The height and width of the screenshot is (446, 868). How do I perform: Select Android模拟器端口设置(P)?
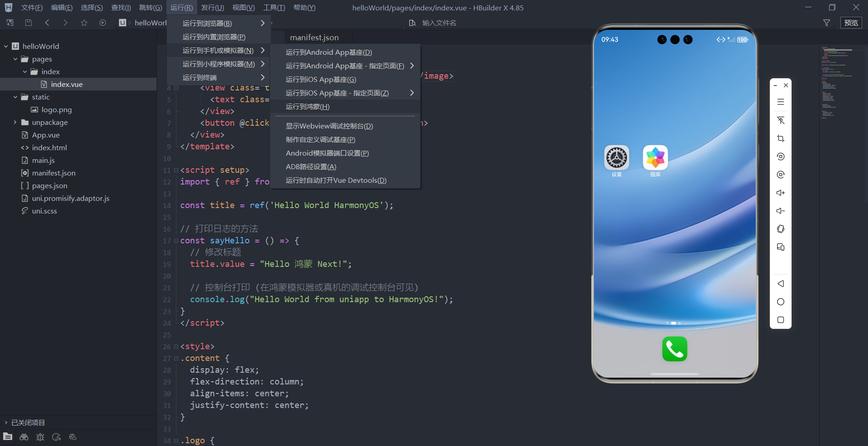(x=346, y=153)
